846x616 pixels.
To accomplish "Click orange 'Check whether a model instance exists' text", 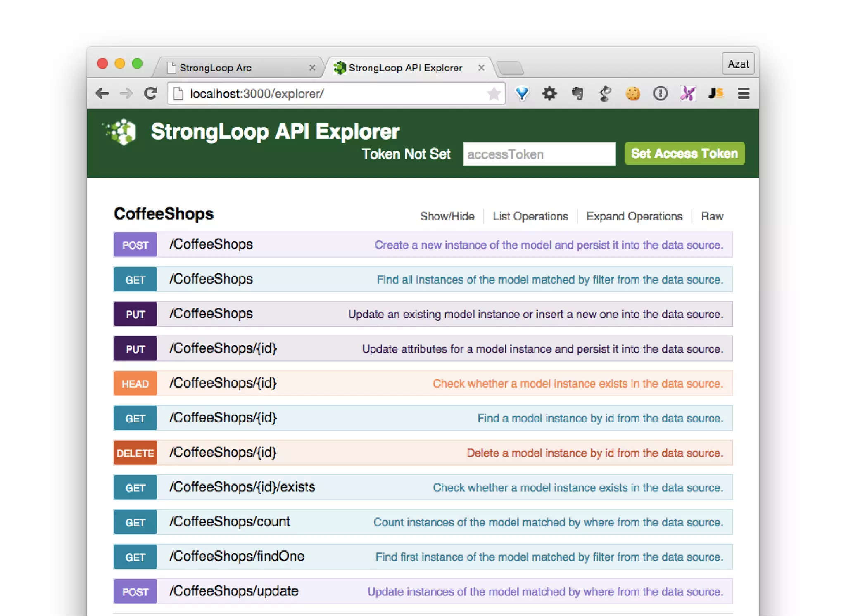I will [578, 384].
